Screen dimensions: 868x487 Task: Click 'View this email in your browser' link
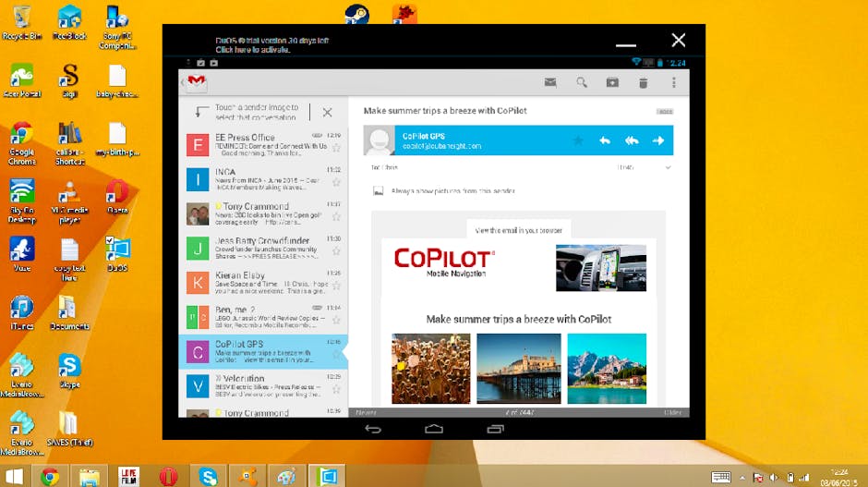(518, 230)
